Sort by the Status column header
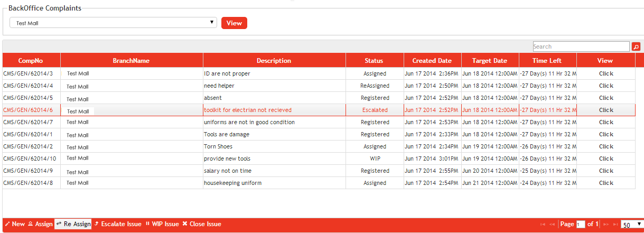Viewport: 644px width, 233px height. coord(374,61)
